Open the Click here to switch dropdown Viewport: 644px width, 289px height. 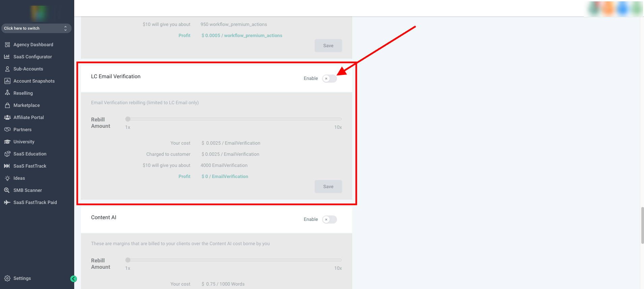click(36, 28)
